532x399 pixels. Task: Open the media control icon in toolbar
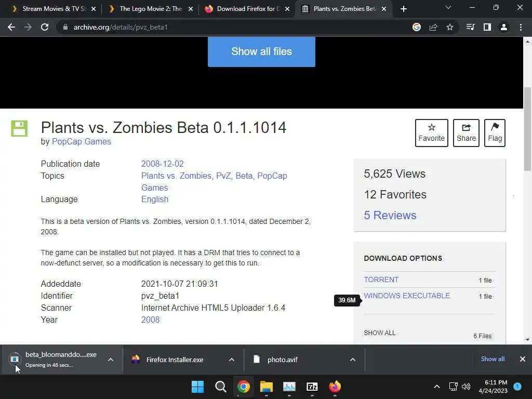[470, 27]
